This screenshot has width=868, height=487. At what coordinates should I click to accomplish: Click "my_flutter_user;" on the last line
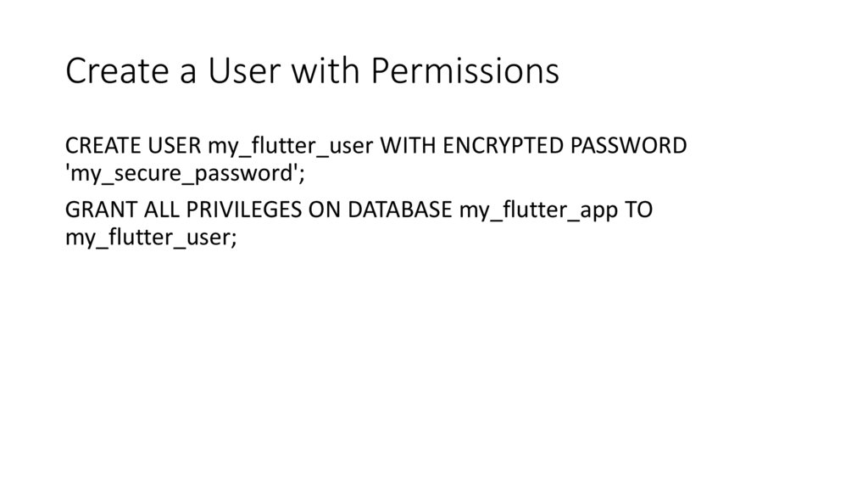click(151, 237)
